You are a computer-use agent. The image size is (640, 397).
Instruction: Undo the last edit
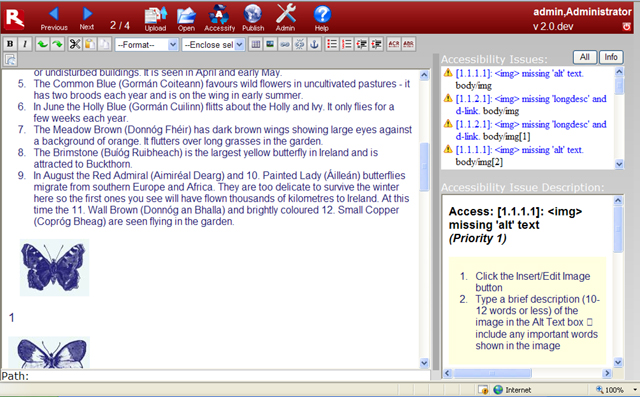[x=42, y=44]
